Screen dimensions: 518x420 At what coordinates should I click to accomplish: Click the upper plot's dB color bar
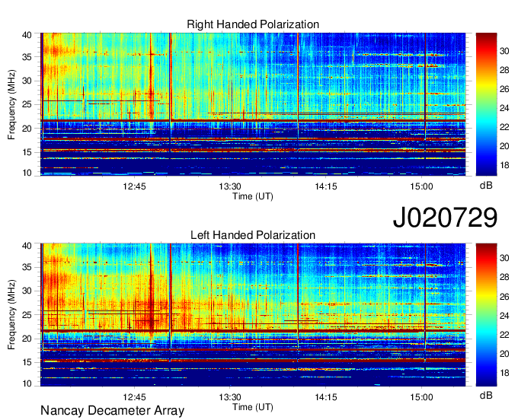(x=486, y=104)
